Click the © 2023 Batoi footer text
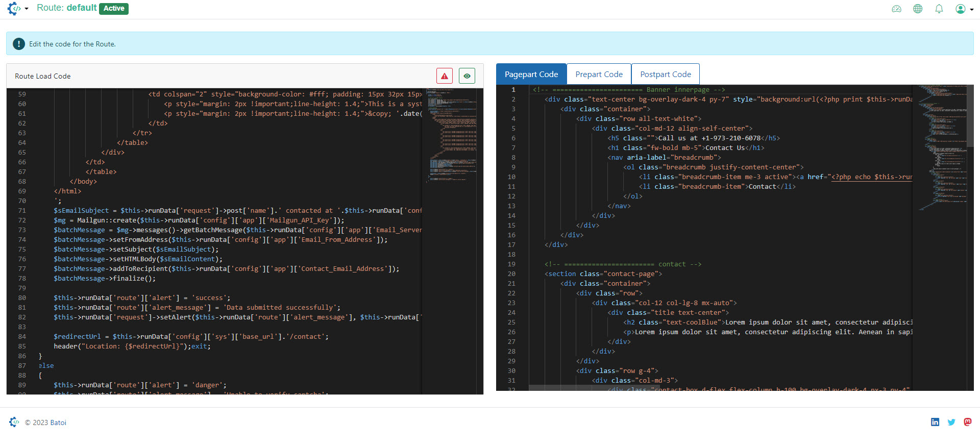This screenshot has height=448, width=980. (45, 422)
